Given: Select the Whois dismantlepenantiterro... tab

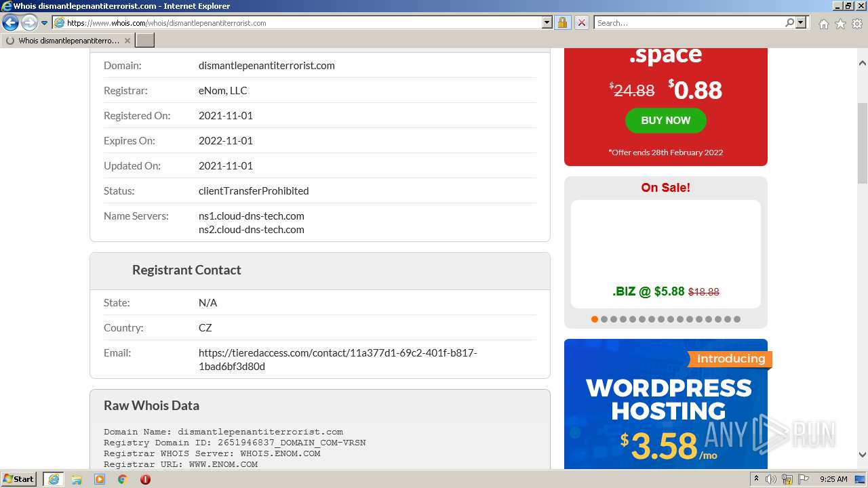Looking at the screenshot, I should (x=68, y=41).
